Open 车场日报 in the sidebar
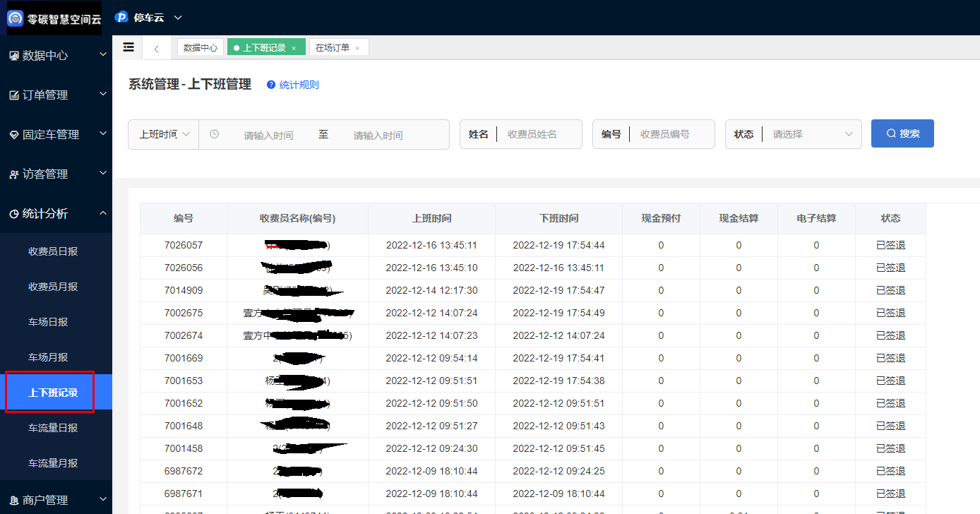This screenshot has height=514, width=980. (x=48, y=322)
